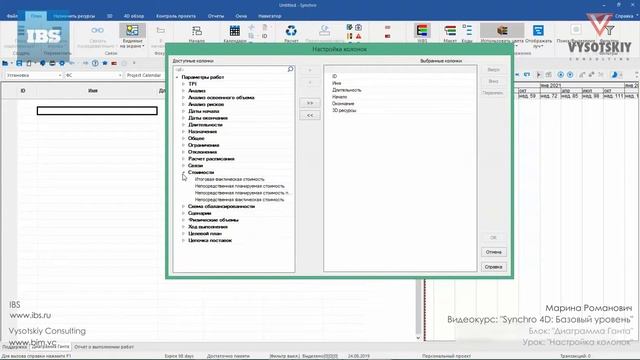Click the Начало ribbon icon
The image size is (640, 360).
(197, 31)
